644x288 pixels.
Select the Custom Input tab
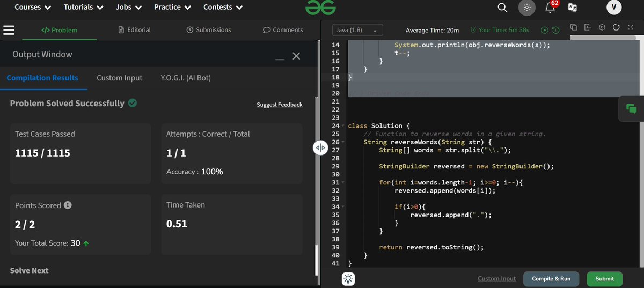click(120, 78)
